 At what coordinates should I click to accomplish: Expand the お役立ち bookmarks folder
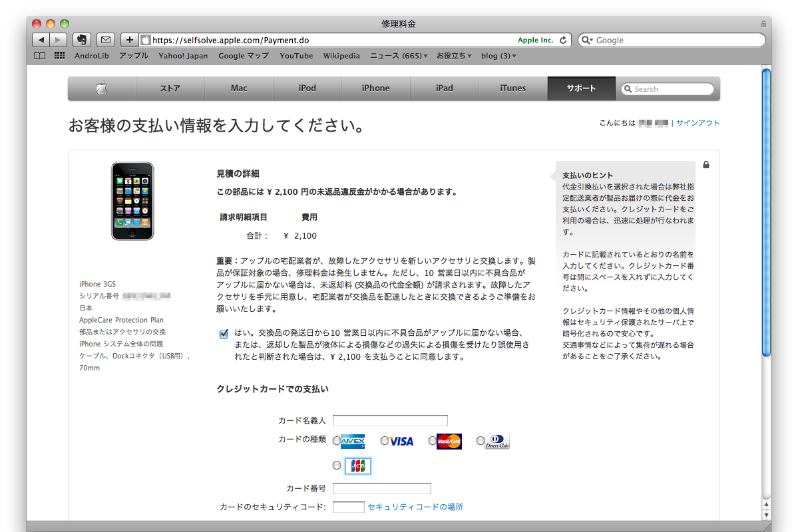454,56
